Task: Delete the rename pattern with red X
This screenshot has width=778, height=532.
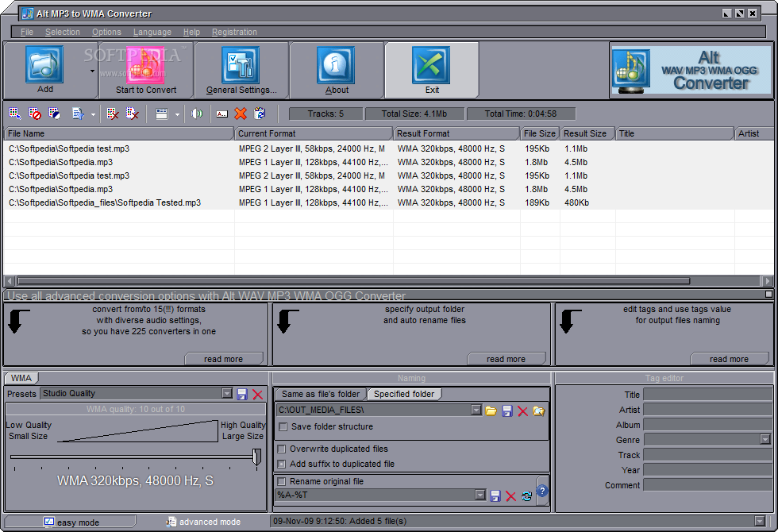Action: (510, 495)
